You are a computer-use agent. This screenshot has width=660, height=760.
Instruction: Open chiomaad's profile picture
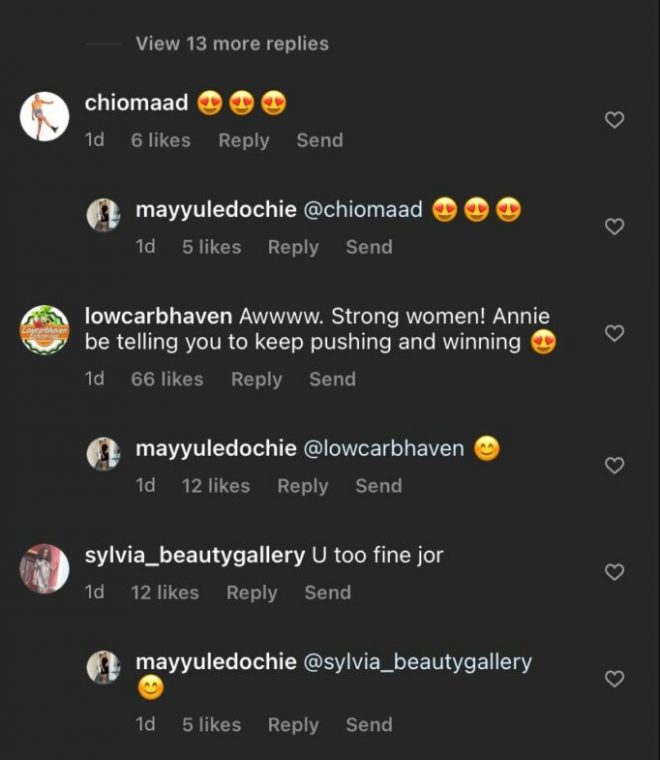tap(45, 117)
